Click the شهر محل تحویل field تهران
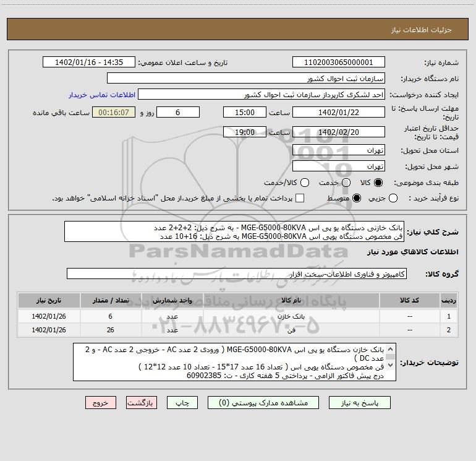Image resolution: width=476 pixels, height=461 pixels. (x=339, y=166)
